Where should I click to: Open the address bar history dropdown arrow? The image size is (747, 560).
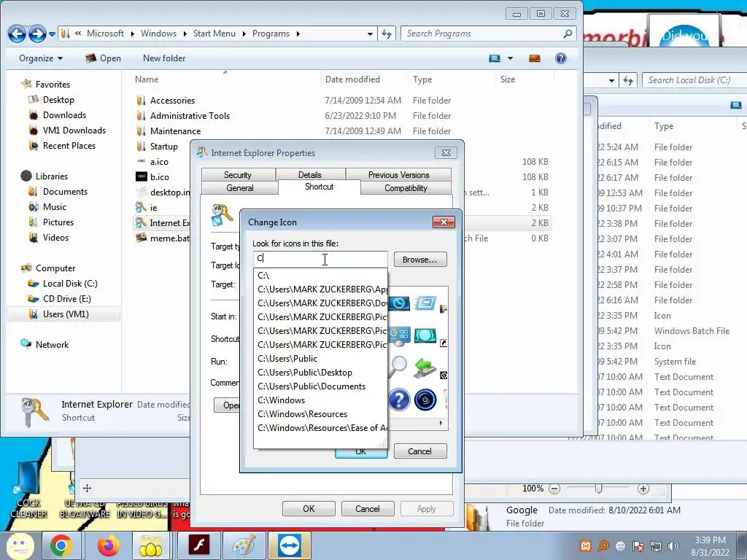(370, 34)
